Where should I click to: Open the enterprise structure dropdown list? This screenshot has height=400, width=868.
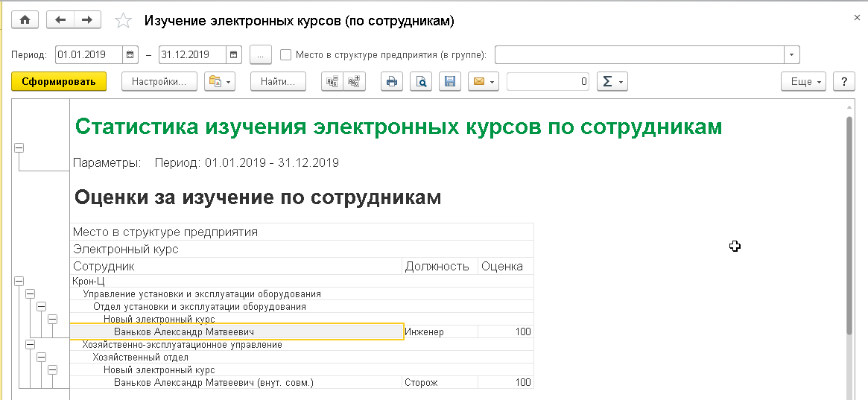point(791,54)
